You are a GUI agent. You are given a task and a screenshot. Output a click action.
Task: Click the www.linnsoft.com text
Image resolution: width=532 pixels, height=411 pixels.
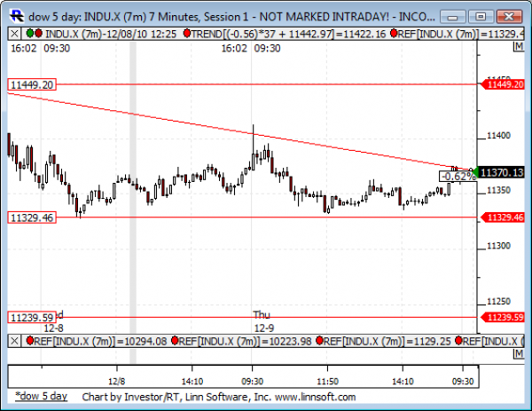(x=315, y=397)
